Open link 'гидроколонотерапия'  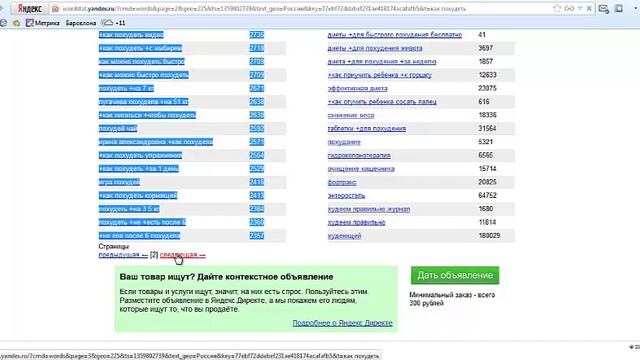coord(359,156)
